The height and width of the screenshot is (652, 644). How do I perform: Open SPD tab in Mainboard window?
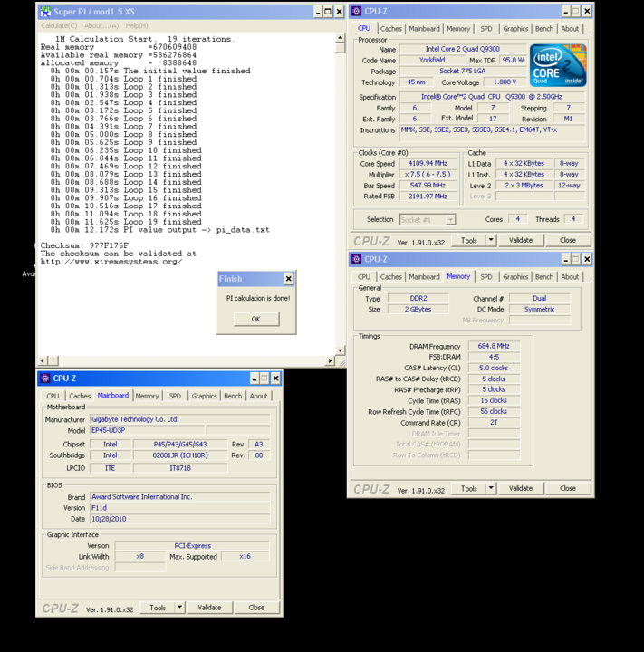pos(175,396)
